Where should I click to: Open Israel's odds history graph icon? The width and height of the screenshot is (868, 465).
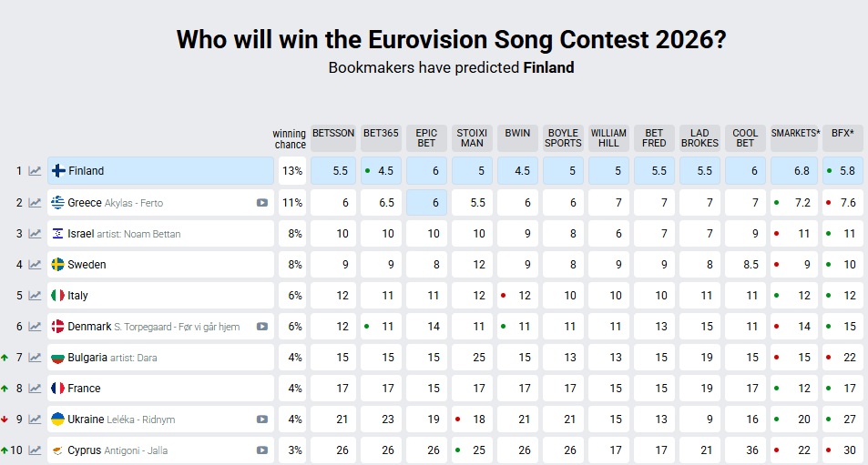coord(35,234)
